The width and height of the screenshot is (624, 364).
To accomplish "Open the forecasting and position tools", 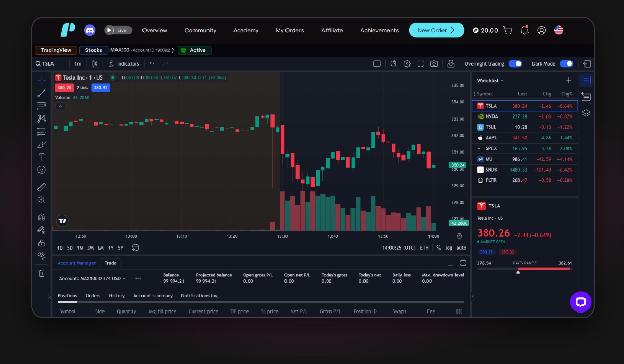I will [42, 132].
